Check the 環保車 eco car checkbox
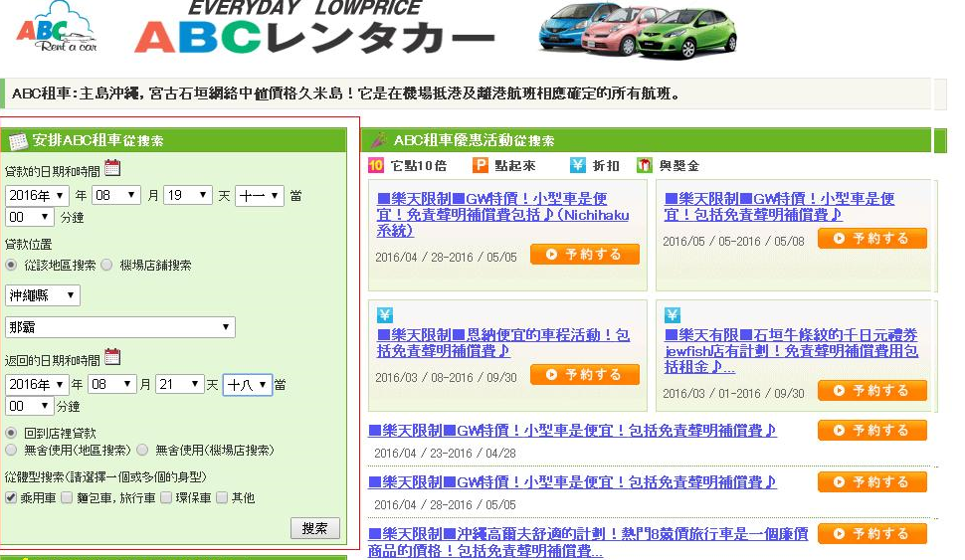The width and height of the screenshot is (965, 560). [x=165, y=497]
